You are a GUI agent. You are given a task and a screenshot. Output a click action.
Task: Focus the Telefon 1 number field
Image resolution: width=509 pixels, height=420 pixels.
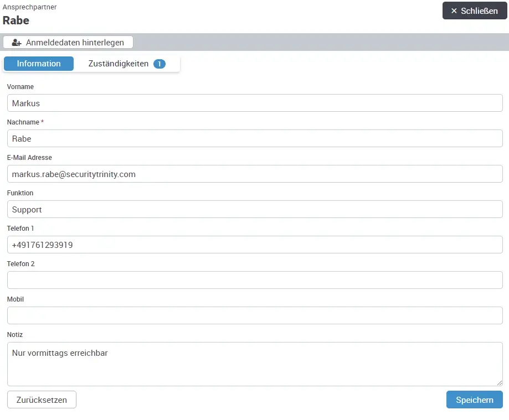click(255, 245)
